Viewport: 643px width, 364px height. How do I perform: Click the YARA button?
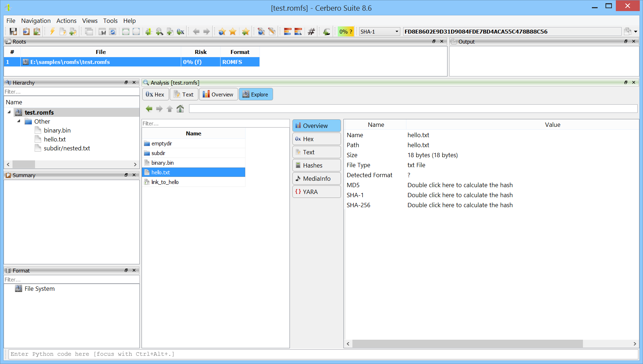(x=316, y=192)
